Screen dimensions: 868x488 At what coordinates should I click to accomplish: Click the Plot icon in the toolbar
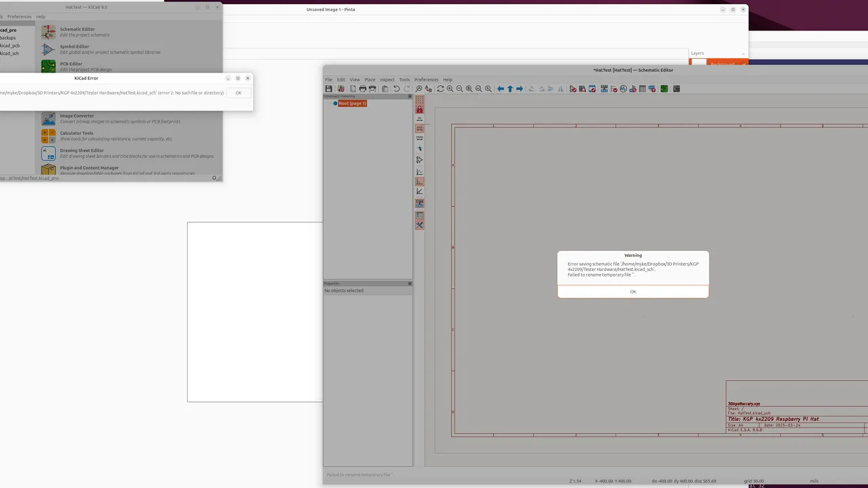(372, 89)
